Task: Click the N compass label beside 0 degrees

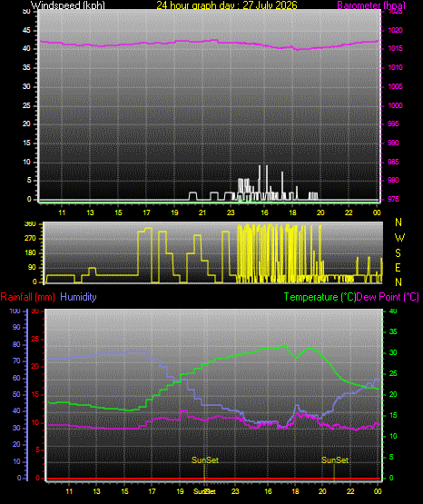Action: [x=398, y=282]
